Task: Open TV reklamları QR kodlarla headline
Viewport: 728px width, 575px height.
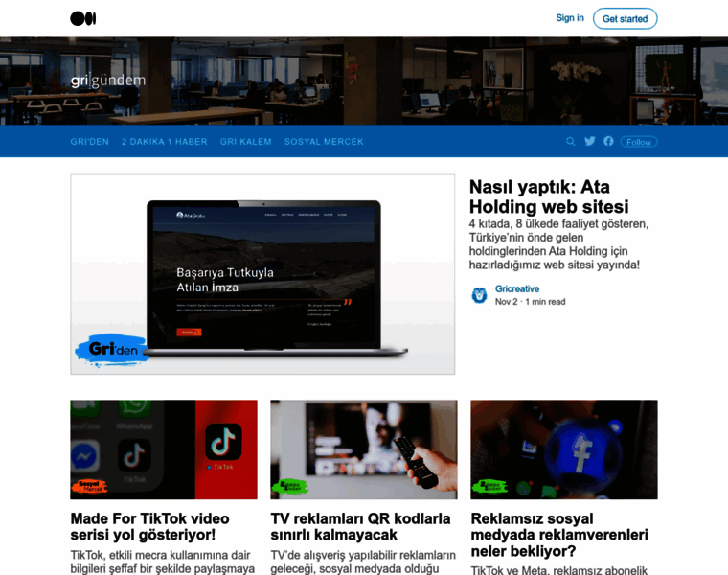Action: pos(361,527)
